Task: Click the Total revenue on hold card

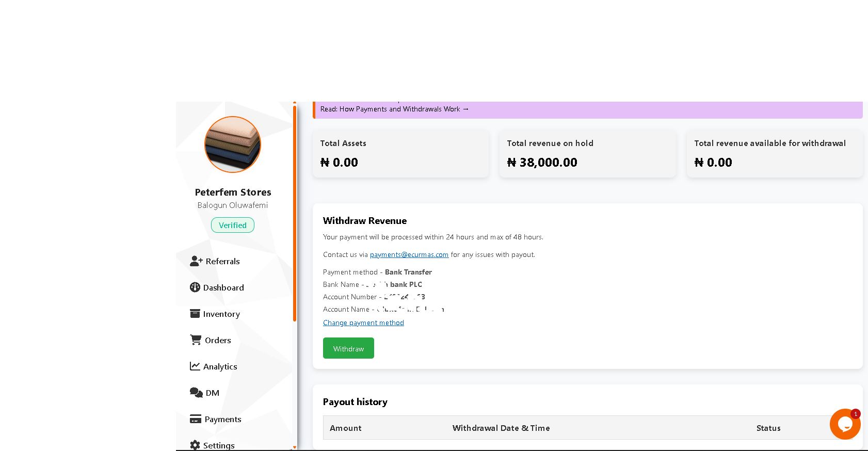Action: click(587, 154)
